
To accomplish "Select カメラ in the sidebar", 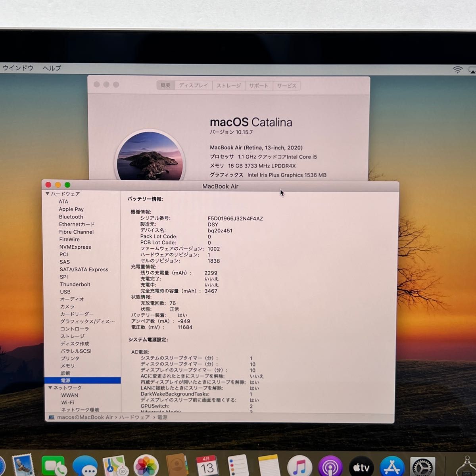I will (67, 307).
